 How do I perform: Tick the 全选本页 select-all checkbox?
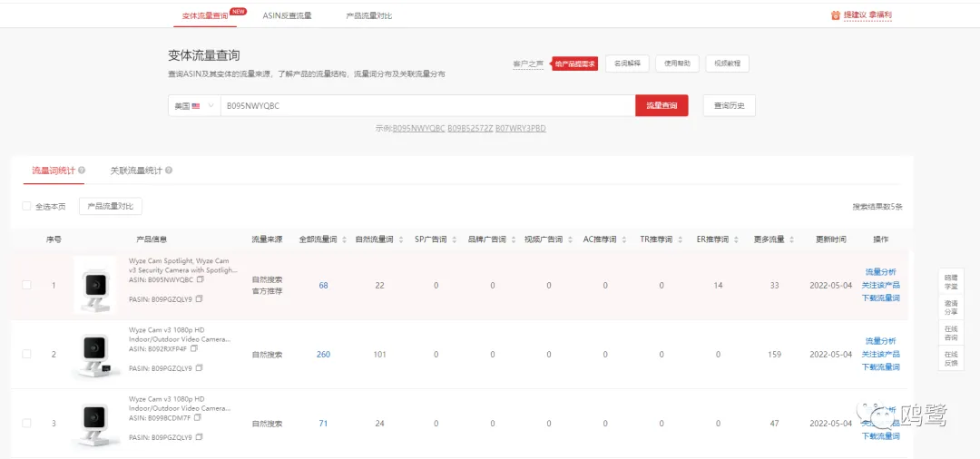click(26, 206)
